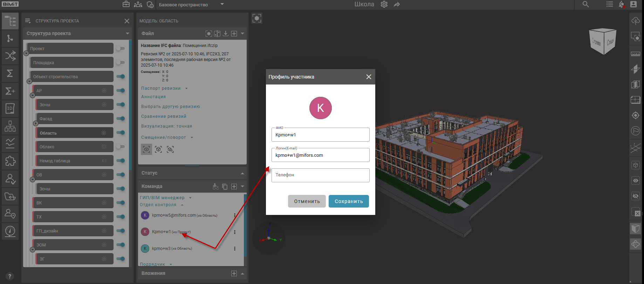This screenshot has width=644, height=284.
Task: Click the Сравнение ревизий link
Action: click(164, 116)
